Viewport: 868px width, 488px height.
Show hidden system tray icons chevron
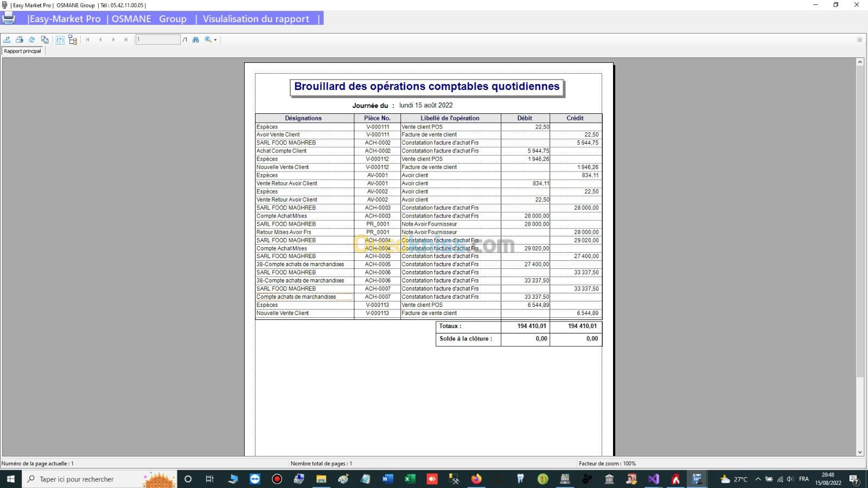click(x=758, y=479)
